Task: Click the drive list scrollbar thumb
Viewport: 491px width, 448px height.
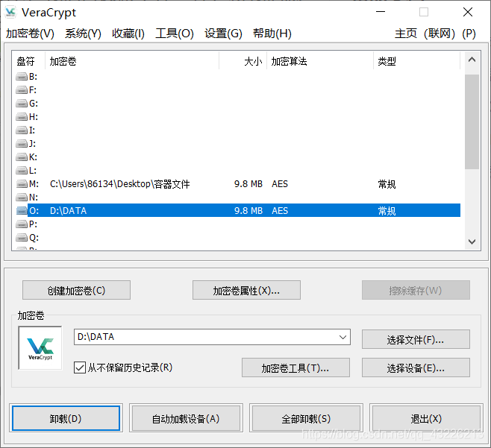Action: [x=472, y=122]
